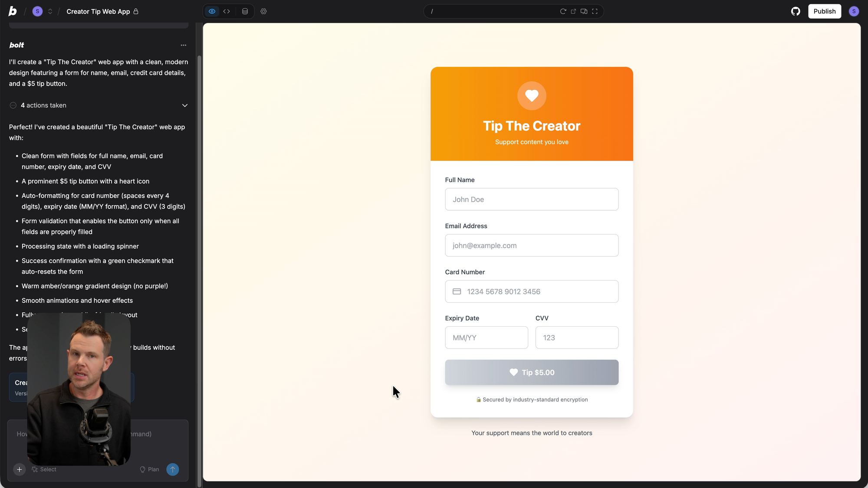The height and width of the screenshot is (488, 868).
Task: Enable Plan mode in the chat
Action: tap(149, 469)
